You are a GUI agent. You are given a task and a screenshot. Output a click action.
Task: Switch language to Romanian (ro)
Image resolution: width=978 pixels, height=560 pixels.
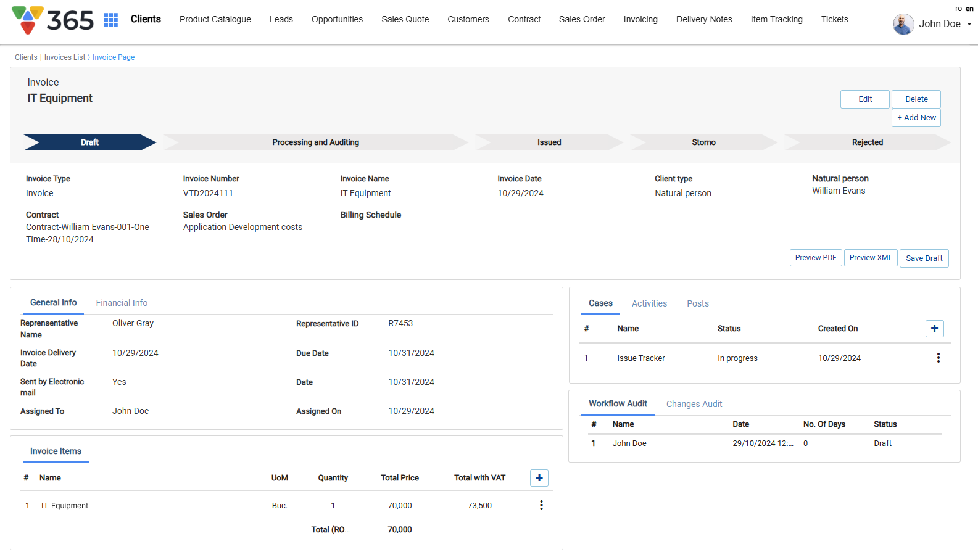point(958,9)
